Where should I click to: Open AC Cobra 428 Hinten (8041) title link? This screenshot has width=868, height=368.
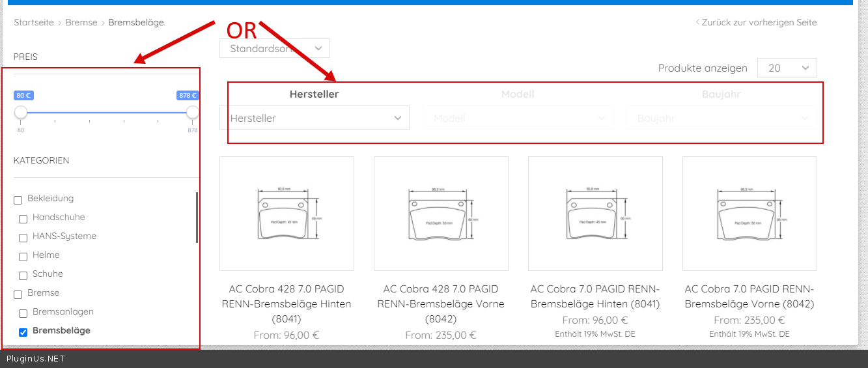point(287,304)
